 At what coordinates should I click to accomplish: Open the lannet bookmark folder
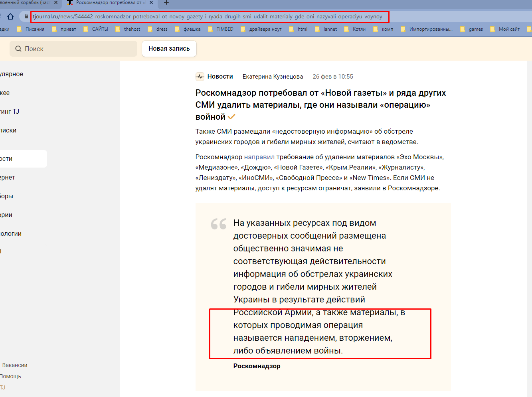[326, 29]
